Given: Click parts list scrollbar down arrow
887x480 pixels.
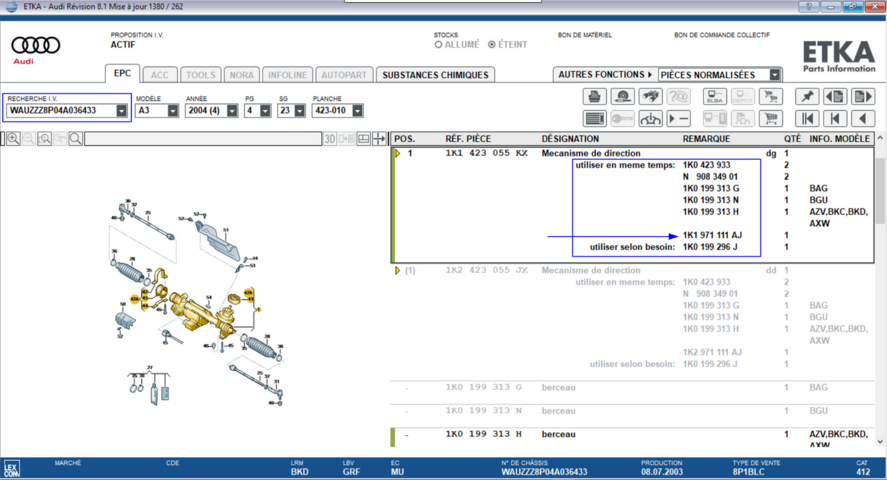Looking at the screenshot, I should [880, 442].
